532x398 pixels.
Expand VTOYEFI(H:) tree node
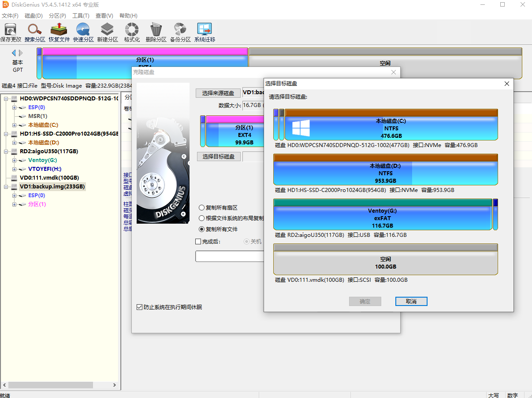(15, 169)
